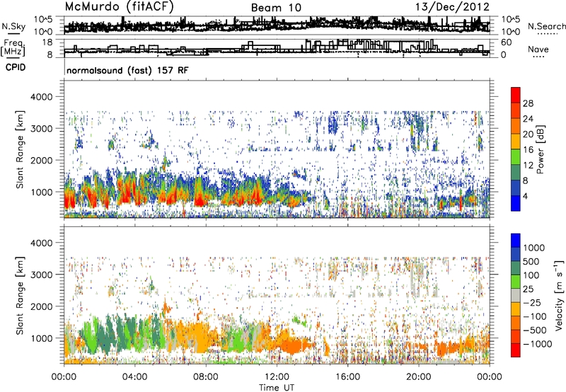Click the '08:00' time tick label

[206, 377]
